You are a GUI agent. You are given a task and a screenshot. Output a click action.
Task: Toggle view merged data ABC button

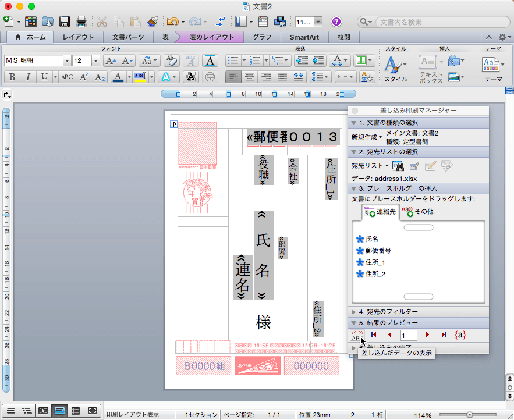click(357, 335)
